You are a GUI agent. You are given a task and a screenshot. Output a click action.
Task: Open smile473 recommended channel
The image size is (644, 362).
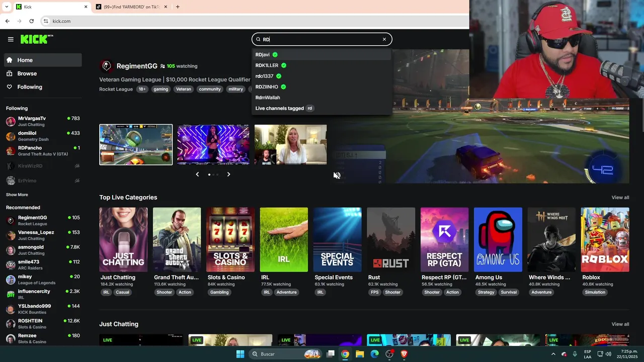43,264
